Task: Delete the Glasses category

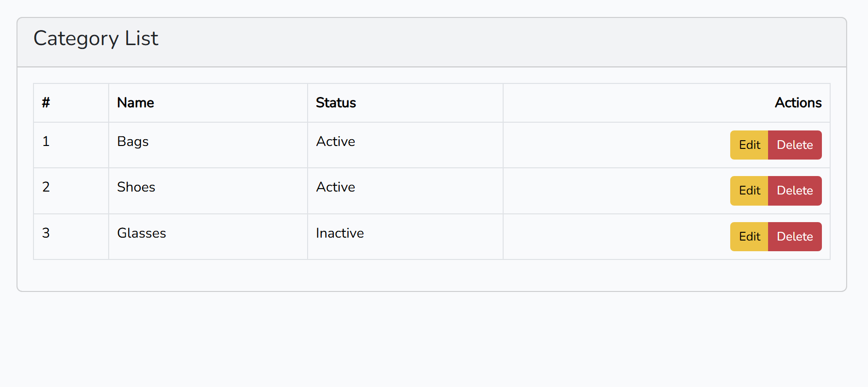Action: 795,237
